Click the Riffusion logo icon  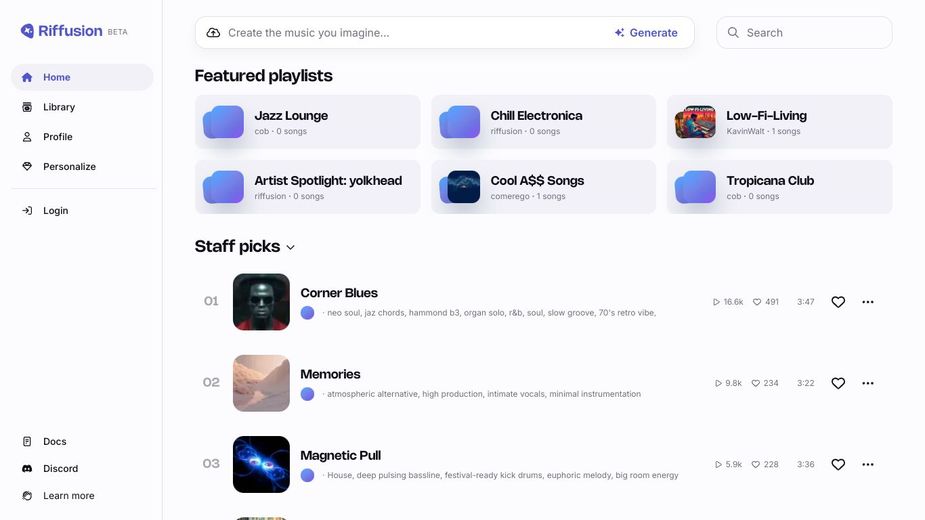coord(27,31)
